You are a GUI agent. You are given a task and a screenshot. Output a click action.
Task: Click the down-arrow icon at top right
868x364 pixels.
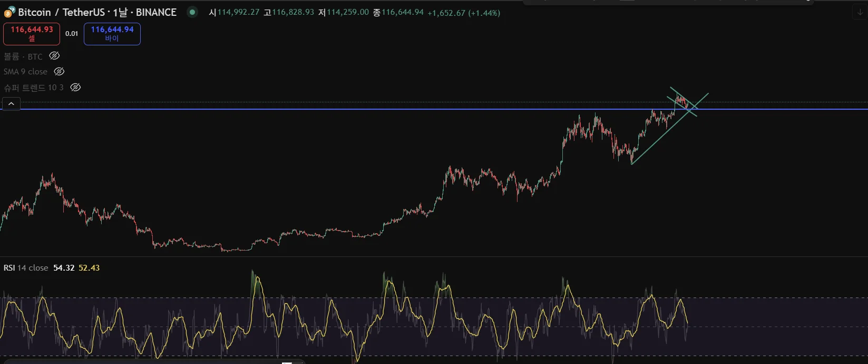(860, 13)
